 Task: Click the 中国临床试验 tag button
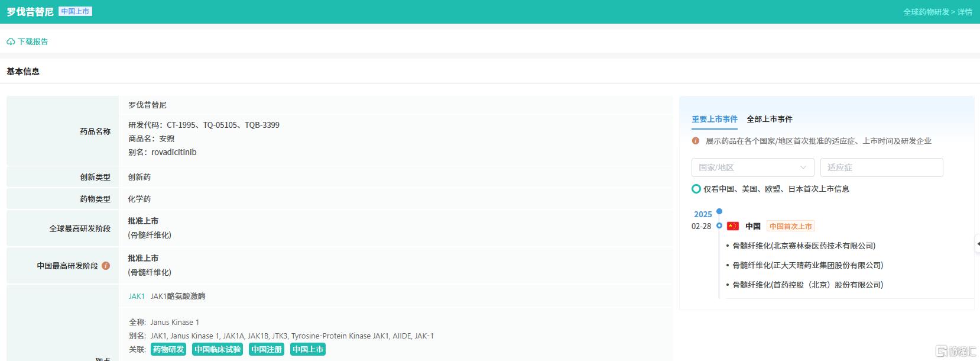[218, 349]
